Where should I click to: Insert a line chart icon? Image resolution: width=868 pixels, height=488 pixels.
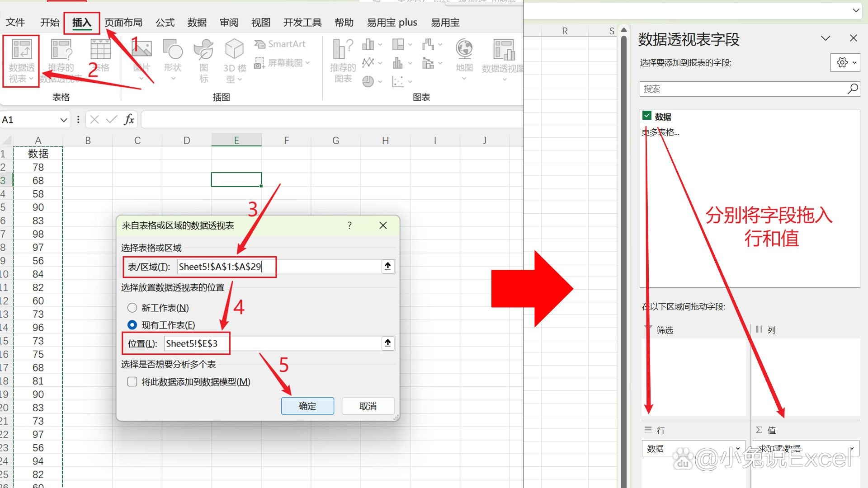(368, 62)
